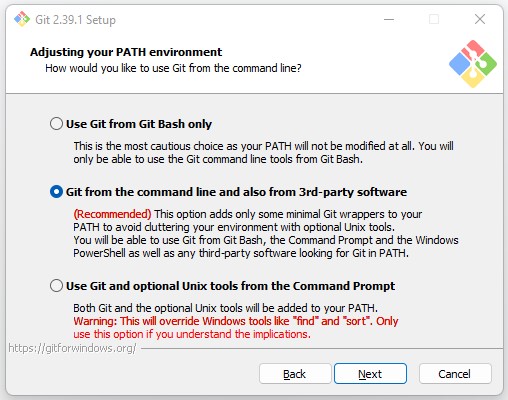This screenshot has width=508, height=400.
Task: Cancel the Git installation
Action: pos(455,374)
